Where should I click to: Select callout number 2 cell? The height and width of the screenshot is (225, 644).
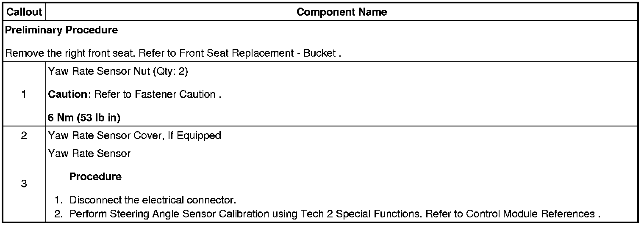point(24,136)
